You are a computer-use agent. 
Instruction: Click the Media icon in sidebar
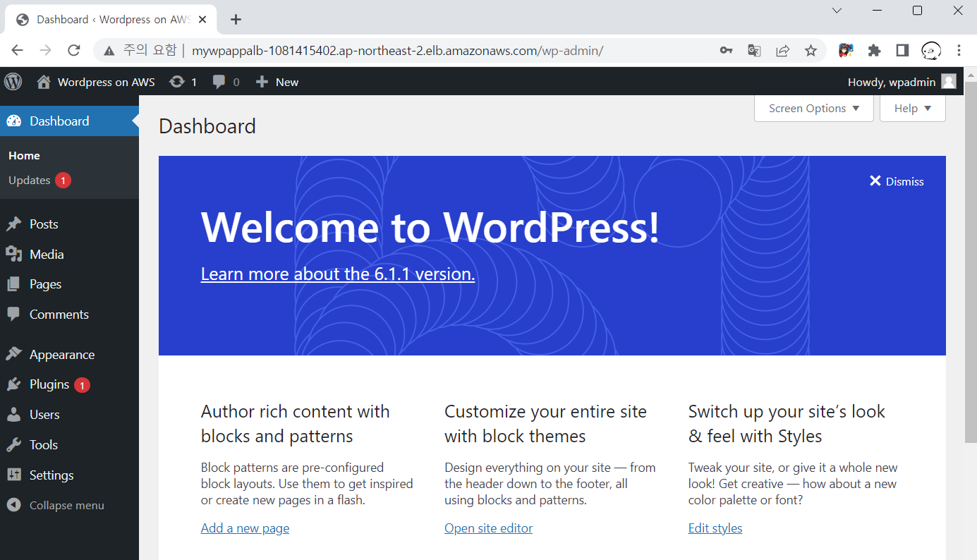[14, 255]
